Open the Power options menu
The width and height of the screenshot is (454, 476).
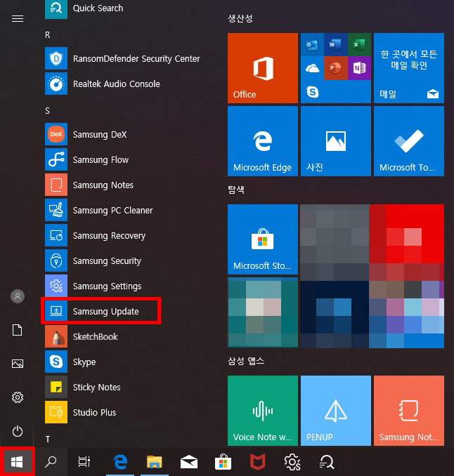[x=18, y=431]
